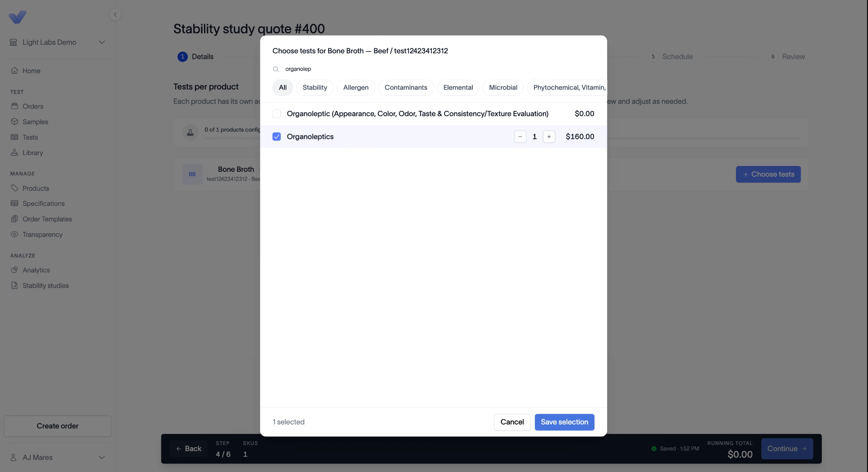The width and height of the screenshot is (868, 472).
Task: Click the Products tag icon
Action: point(14,188)
